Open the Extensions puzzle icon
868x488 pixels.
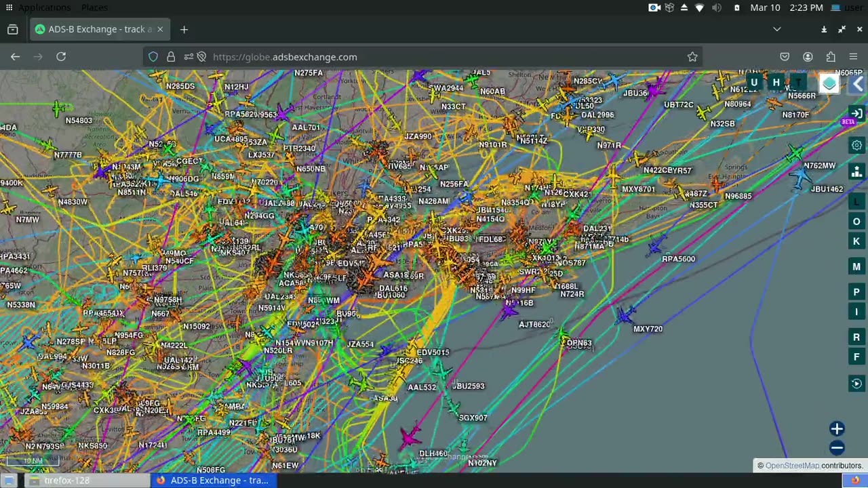(831, 57)
